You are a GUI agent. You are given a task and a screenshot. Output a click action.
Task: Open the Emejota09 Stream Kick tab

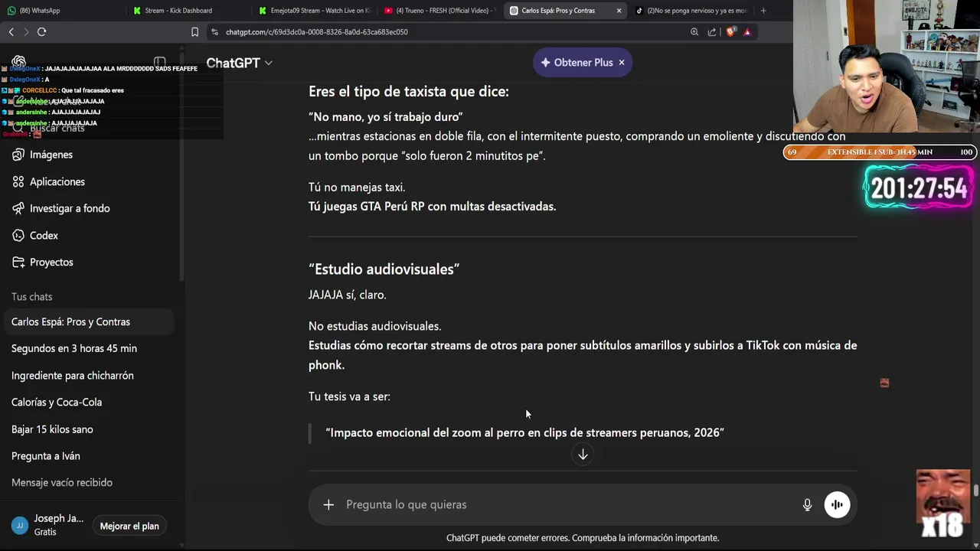[x=312, y=11]
